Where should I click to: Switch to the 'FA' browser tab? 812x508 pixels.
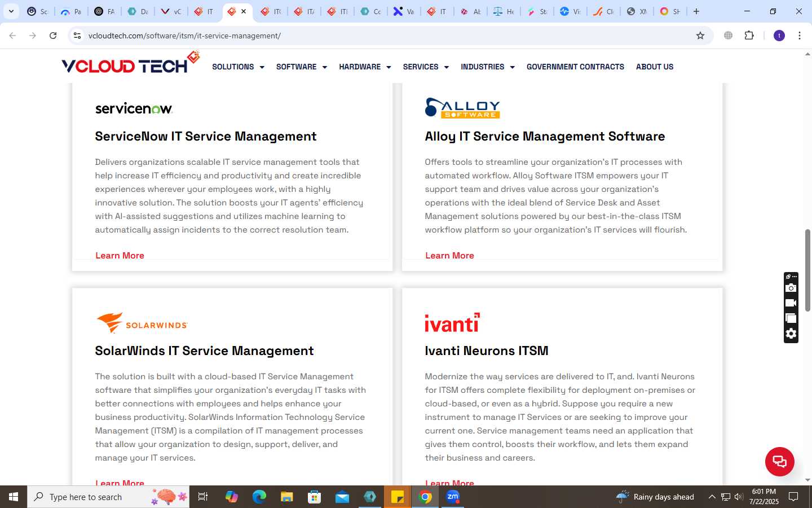point(104,11)
